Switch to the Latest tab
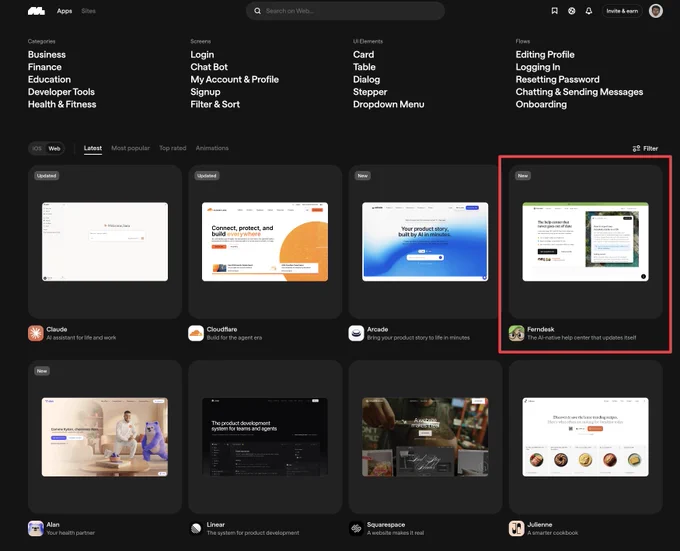Screen dimensions: 680x551 93,148
